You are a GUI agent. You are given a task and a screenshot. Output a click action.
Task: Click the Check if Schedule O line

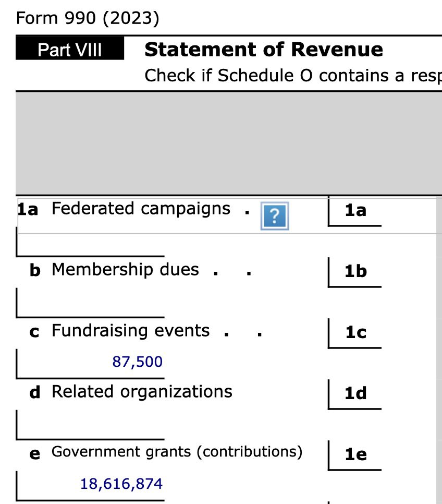click(292, 76)
